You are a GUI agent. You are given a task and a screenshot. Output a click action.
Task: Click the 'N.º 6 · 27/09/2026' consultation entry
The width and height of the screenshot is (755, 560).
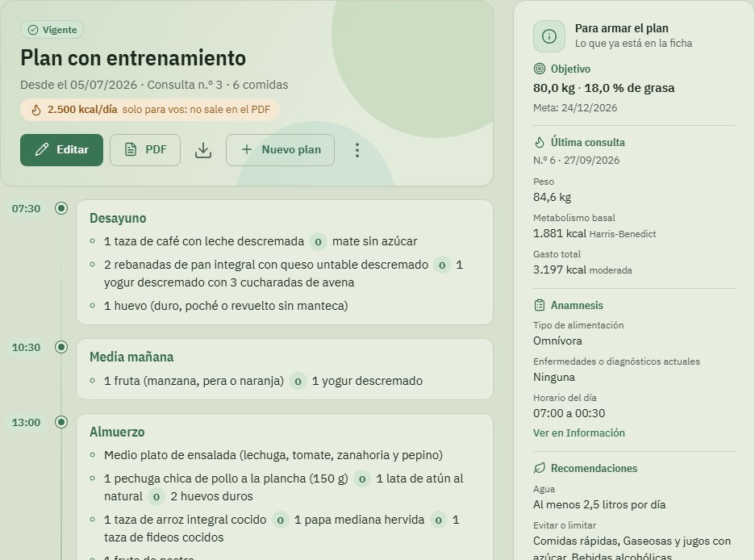tap(577, 161)
